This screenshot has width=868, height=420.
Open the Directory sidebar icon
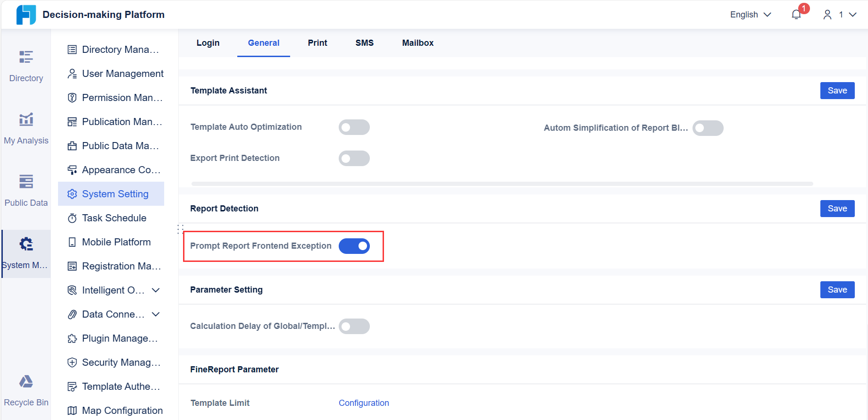pos(26,57)
